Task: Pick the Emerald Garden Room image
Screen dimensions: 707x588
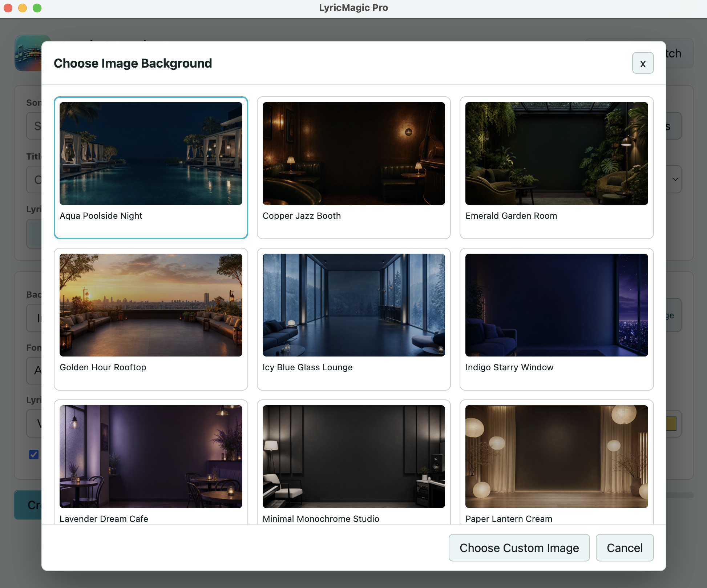Action: click(x=557, y=153)
